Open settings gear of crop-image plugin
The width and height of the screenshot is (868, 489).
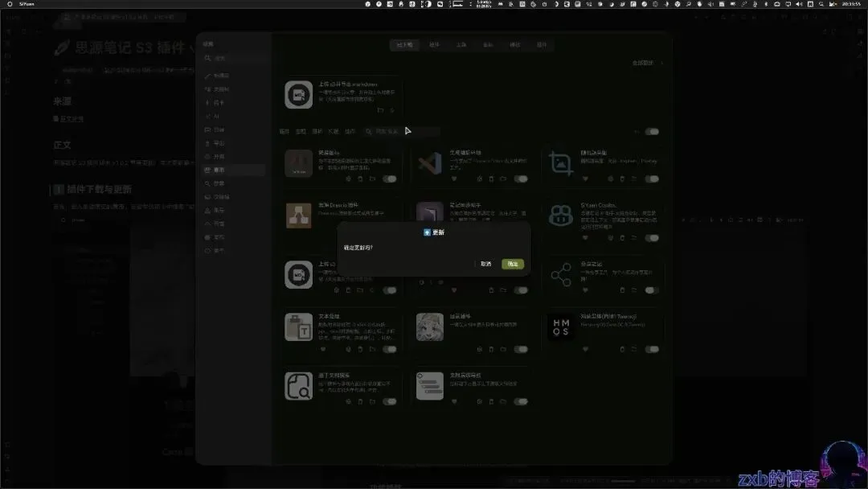coord(611,179)
